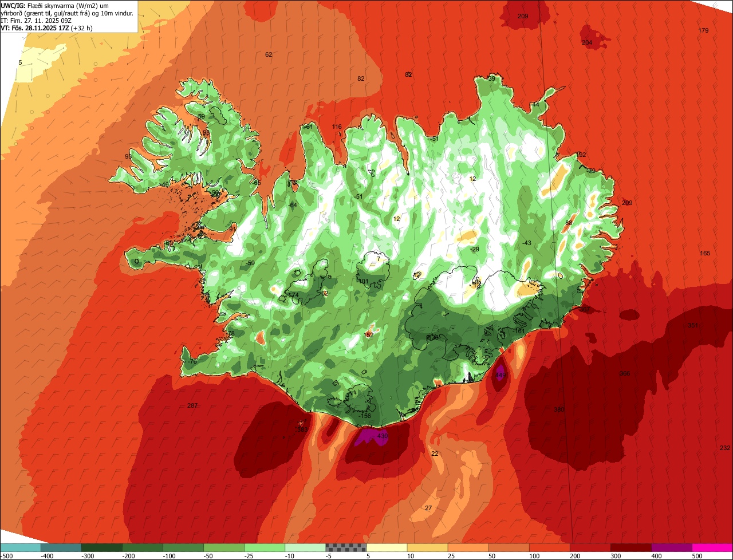This screenshot has width=733, height=560.
Task: Click the map value '380' southeast of Iceland
Action: tap(559, 409)
